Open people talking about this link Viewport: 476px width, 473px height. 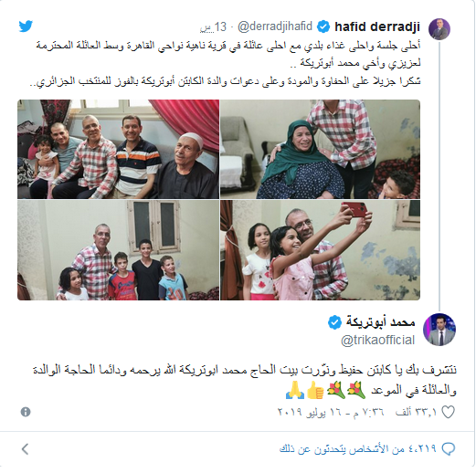[x=358, y=449]
